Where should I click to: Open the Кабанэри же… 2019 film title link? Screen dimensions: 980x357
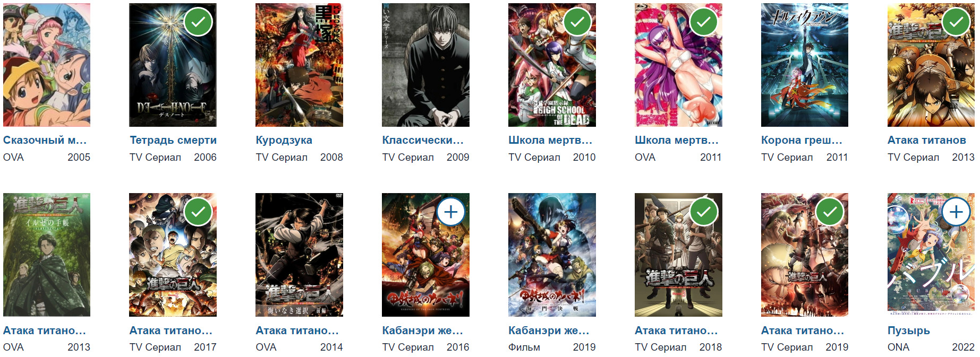(x=549, y=330)
